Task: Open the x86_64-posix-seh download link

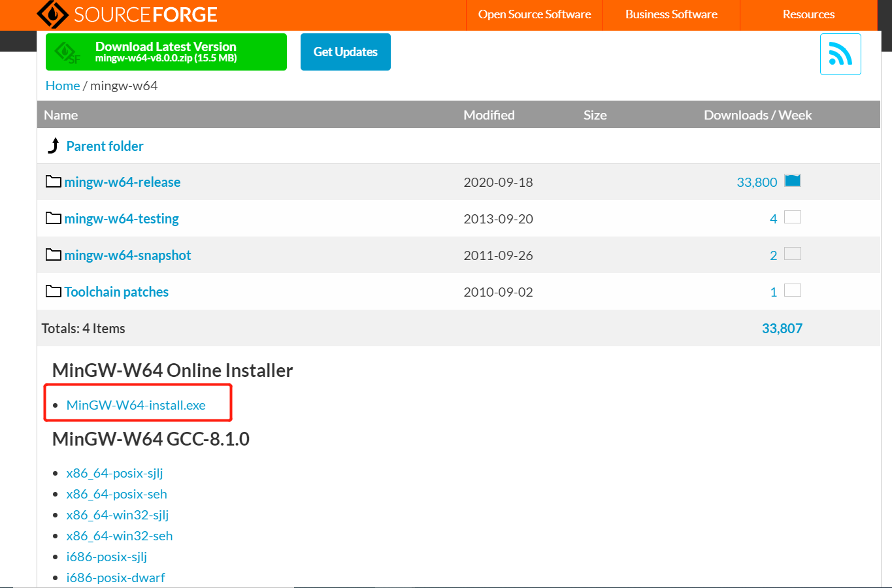Action: (116, 494)
